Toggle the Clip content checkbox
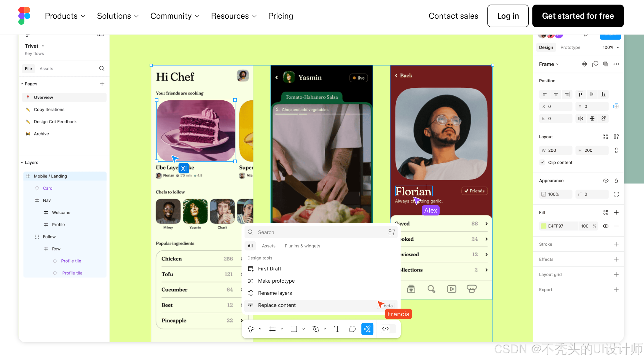644x360 pixels. point(542,162)
